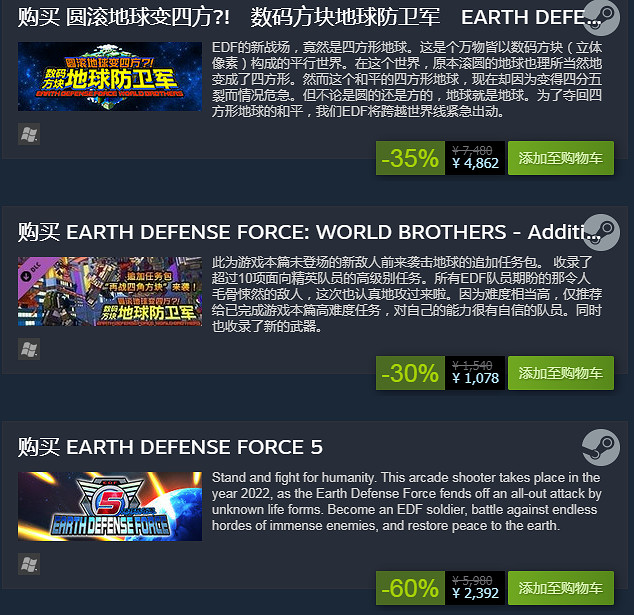Viewport: 634px width, 615px height.
Task: Open the 数码方块地球防卫军 banner thumbnail
Action: point(110,76)
